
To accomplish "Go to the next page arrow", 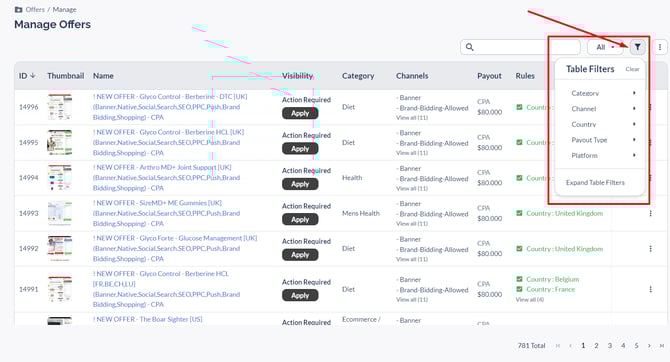I will (649, 346).
